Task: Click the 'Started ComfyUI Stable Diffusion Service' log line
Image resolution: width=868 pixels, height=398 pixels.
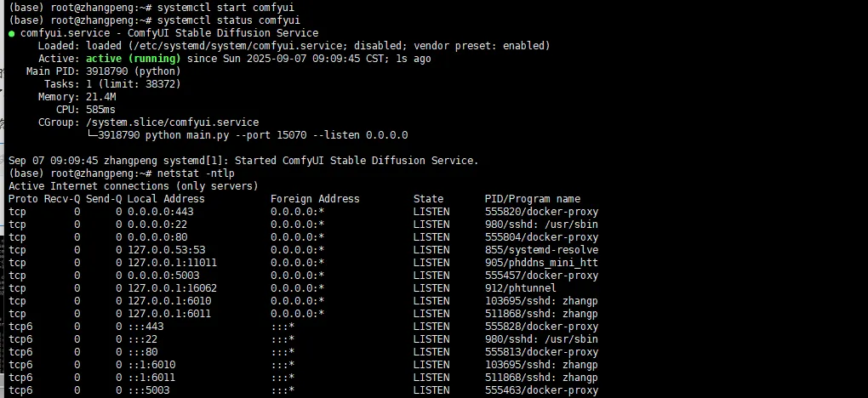Action: (x=357, y=161)
